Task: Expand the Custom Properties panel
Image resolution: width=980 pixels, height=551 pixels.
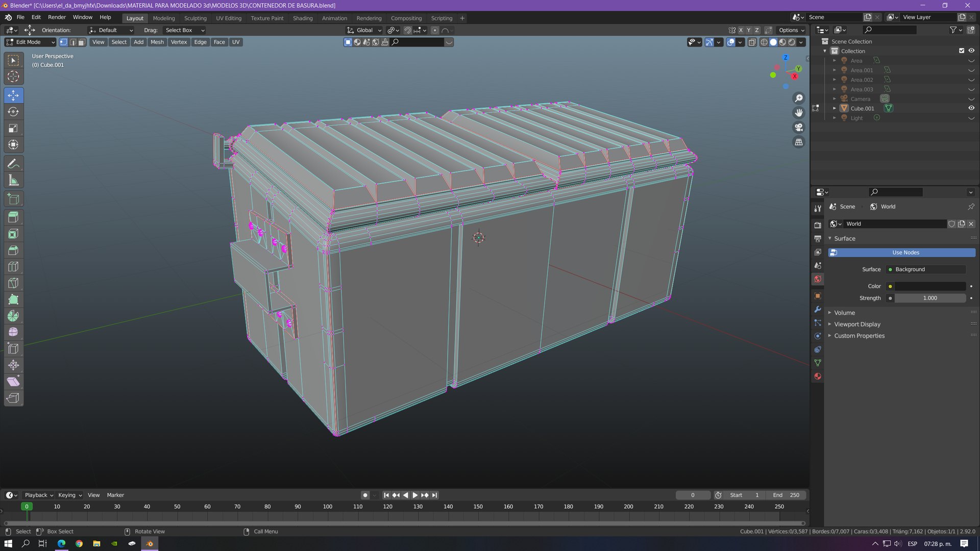Action: pyautogui.click(x=859, y=336)
